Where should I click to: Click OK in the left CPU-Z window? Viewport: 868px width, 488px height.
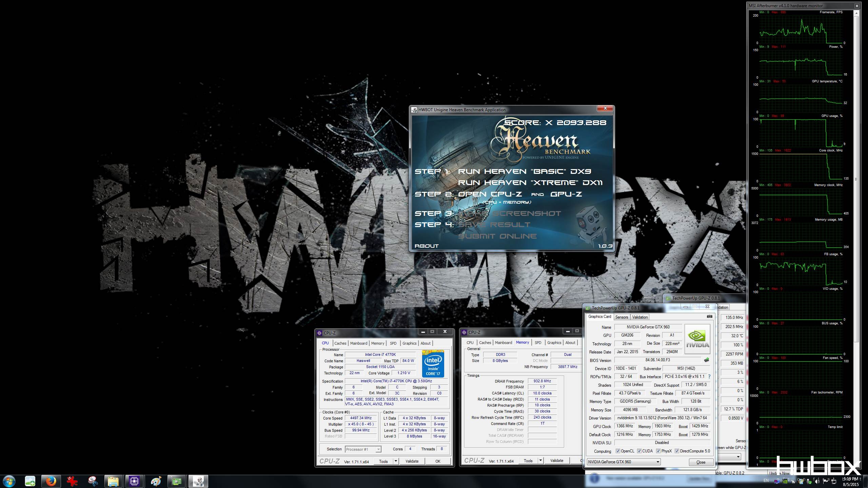click(x=438, y=461)
